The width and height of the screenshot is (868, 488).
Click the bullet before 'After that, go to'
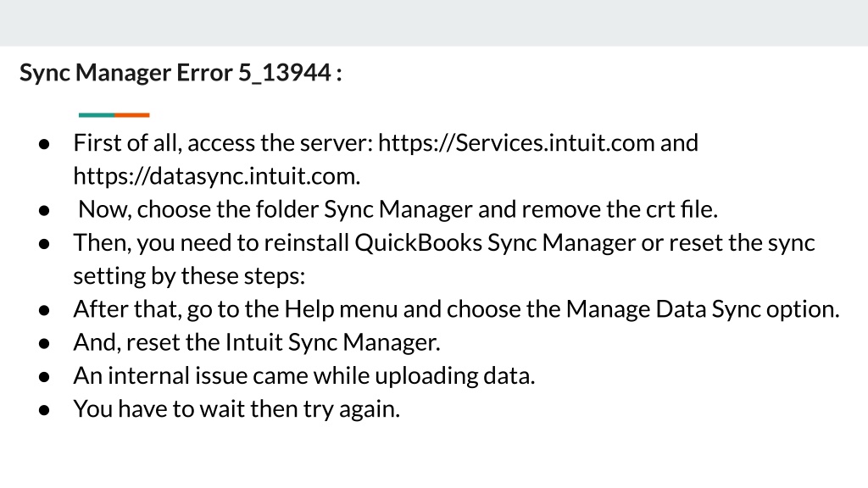pos(44,310)
